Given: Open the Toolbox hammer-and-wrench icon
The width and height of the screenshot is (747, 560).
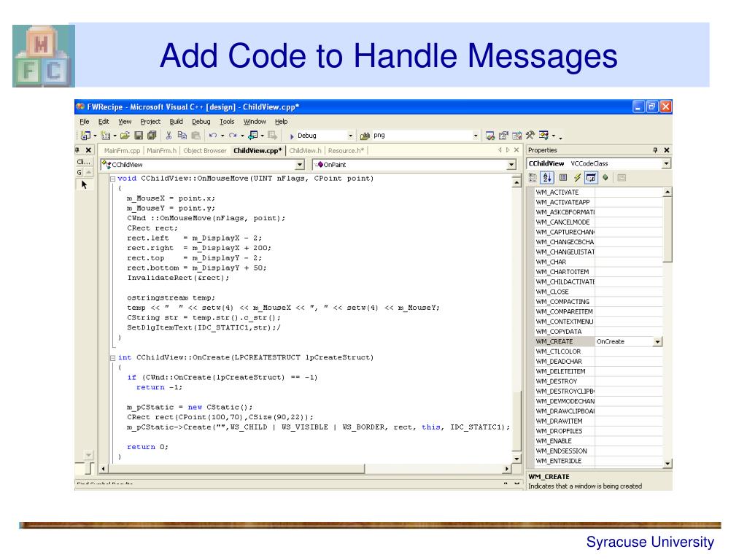Looking at the screenshot, I should coord(530,136).
